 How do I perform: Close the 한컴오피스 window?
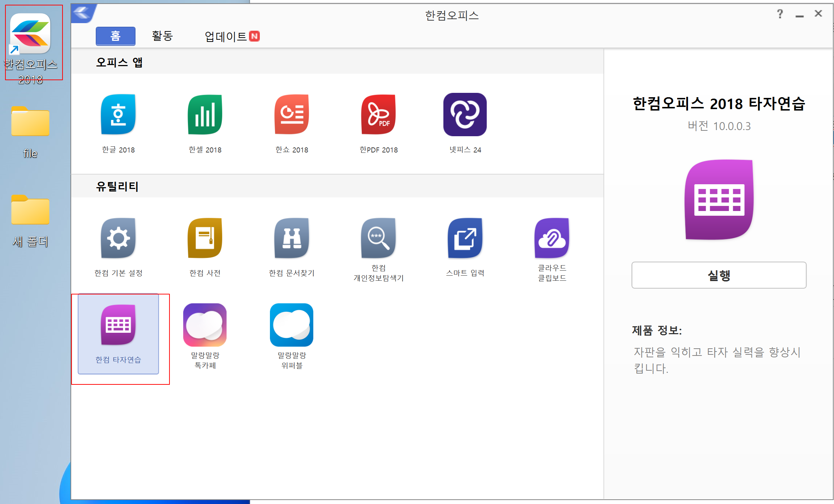818,14
